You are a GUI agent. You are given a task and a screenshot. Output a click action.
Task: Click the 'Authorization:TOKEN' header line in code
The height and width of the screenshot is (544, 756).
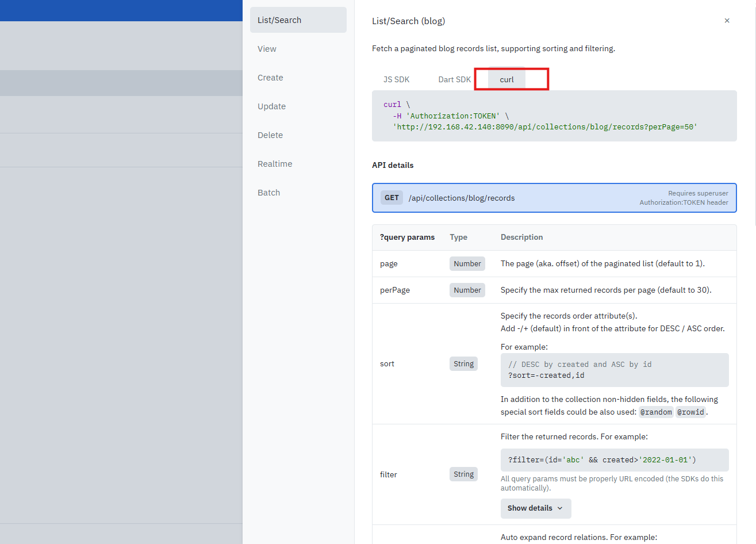point(451,116)
